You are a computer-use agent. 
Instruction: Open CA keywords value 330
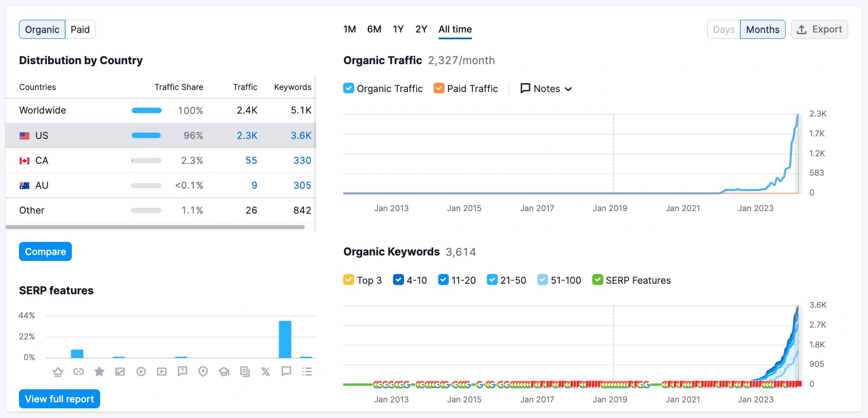click(x=302, y=160)
